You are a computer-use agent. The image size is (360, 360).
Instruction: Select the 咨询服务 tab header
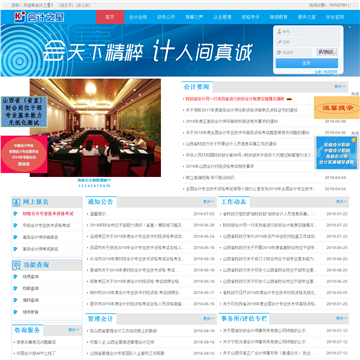tap(27, 330)
